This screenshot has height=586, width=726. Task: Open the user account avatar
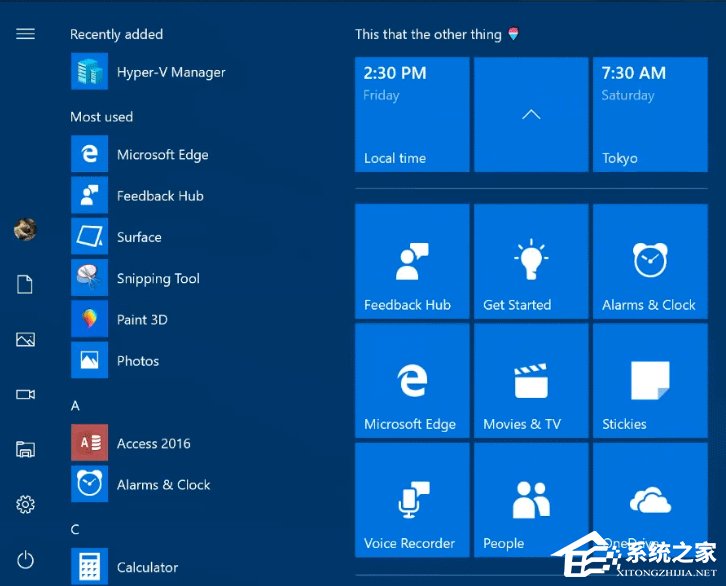pos(25,229)
